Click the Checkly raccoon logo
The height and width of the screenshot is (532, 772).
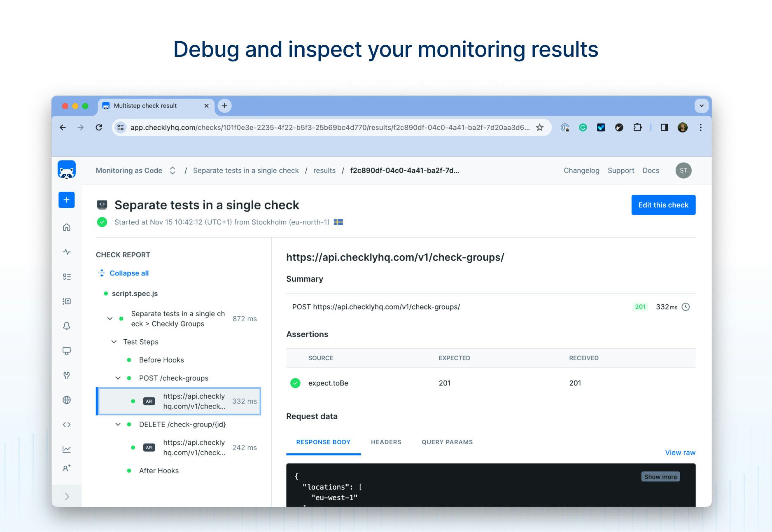pos(66,170)
